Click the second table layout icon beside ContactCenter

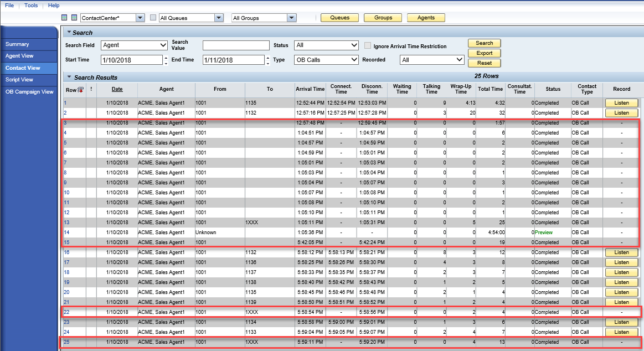(74, 18)
